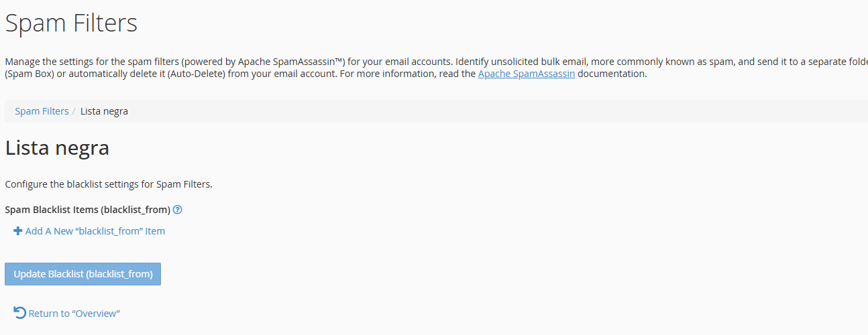Add a new "blacklist_from" item
Viewport: 868px width, 335px height.
point(95,231)
